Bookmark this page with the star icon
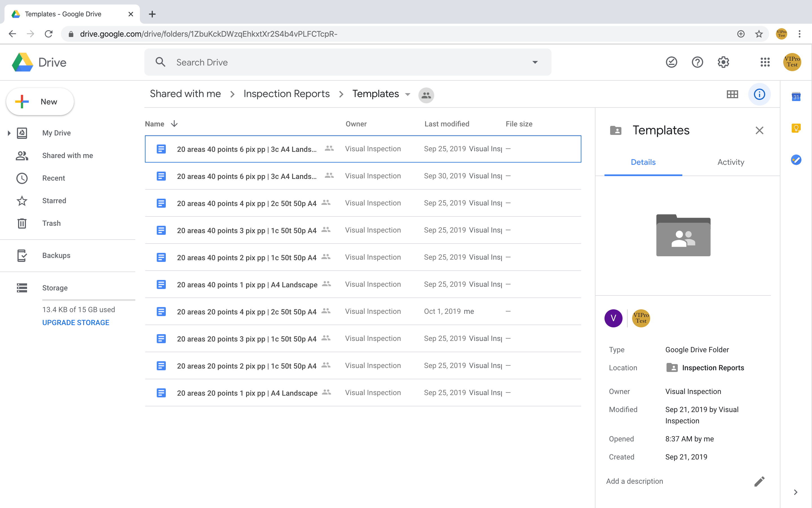This screenshot has height=508, width=812. point(759,34)
